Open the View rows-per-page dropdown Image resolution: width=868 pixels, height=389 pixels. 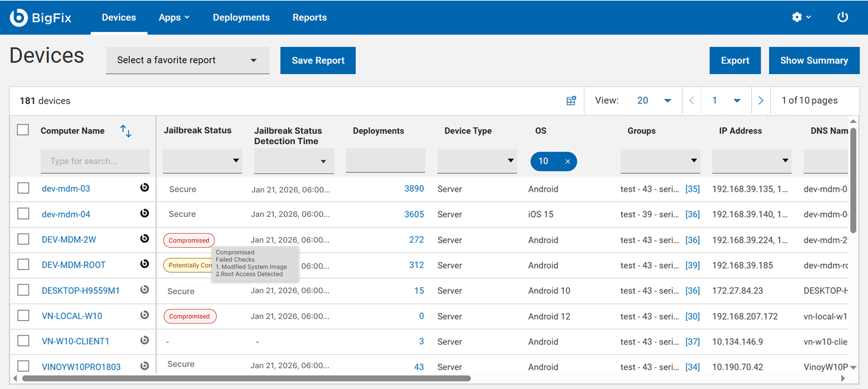654,100
